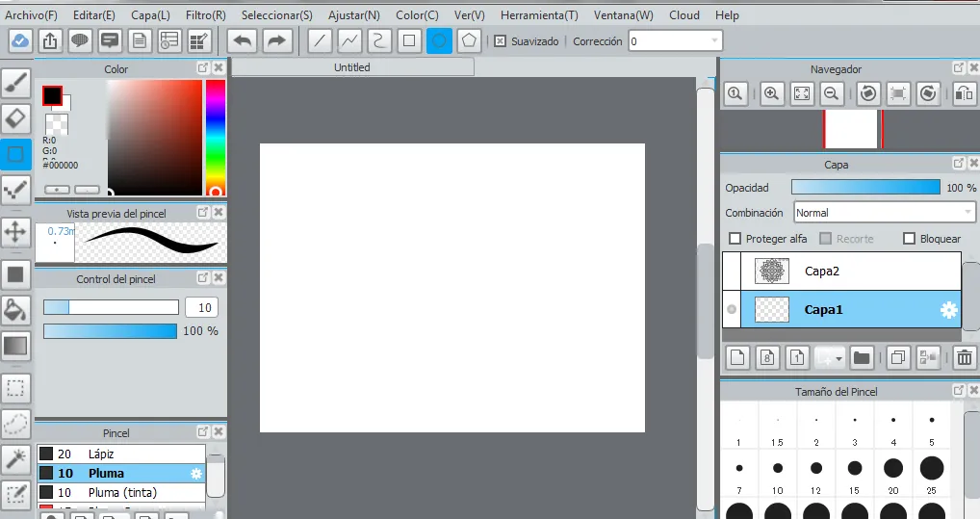Open the Ventana(W) menu
Viewport: 980px width, 519px height.
tap(624, 15)
